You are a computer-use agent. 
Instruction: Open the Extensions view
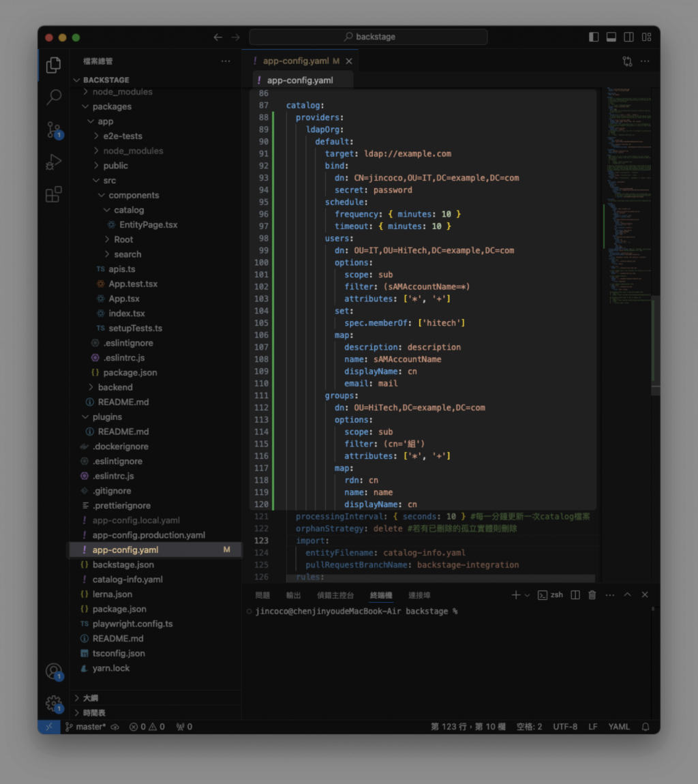click(x=53, y=194)
